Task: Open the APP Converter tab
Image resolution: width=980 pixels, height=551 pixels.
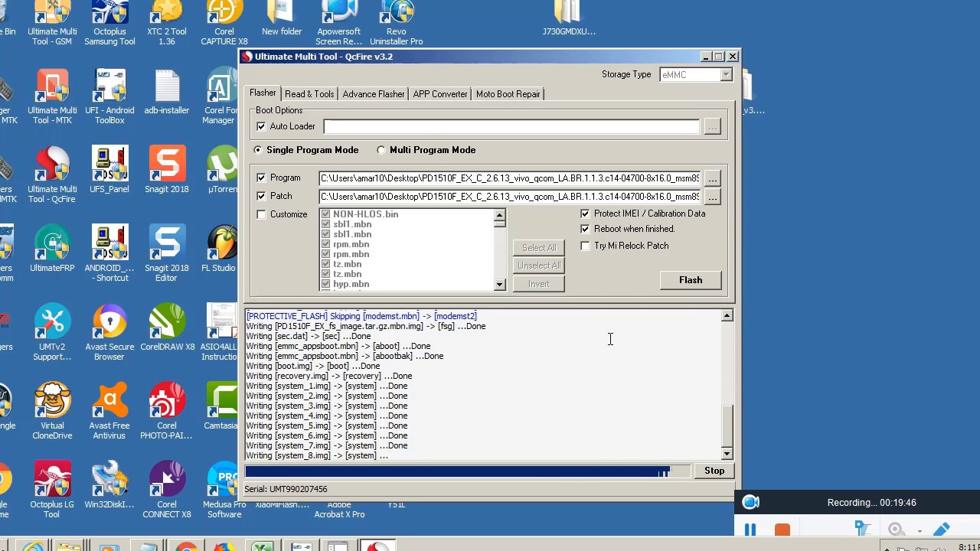Action: click(x=440, y=94)
